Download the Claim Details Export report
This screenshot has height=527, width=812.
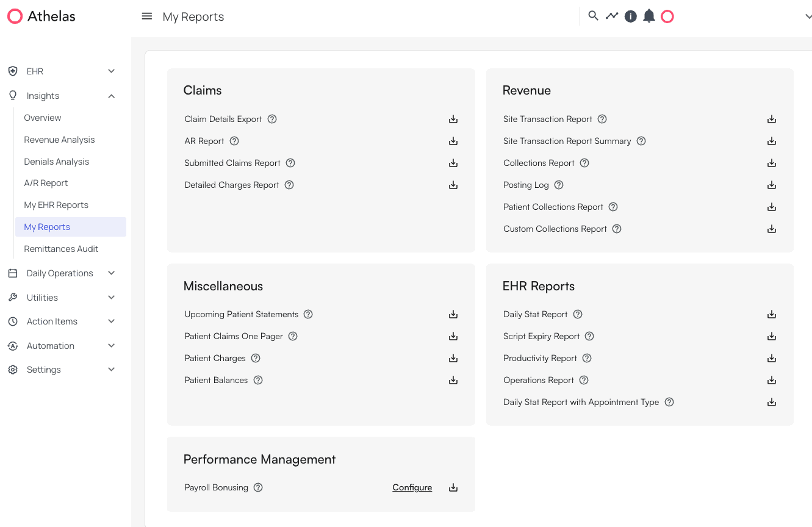pos(453,120)
